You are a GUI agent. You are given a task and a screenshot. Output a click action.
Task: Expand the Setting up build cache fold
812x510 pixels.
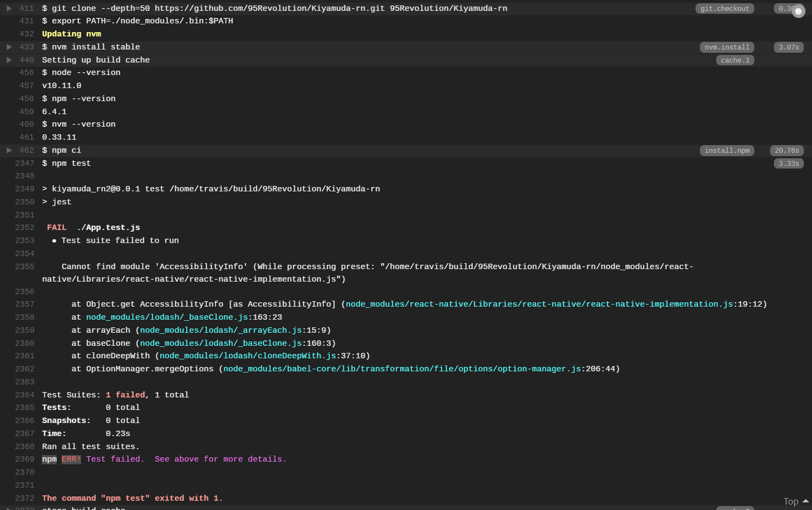pos(9,60)
